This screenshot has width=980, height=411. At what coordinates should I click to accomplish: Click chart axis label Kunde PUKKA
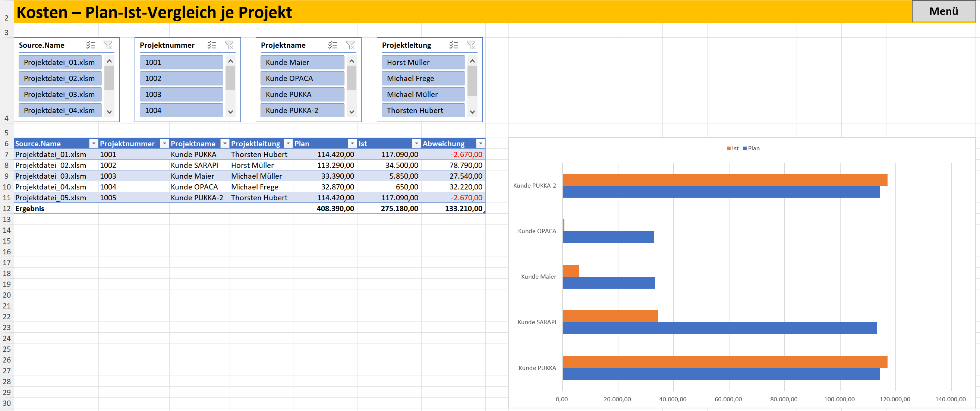coord(537,368)
